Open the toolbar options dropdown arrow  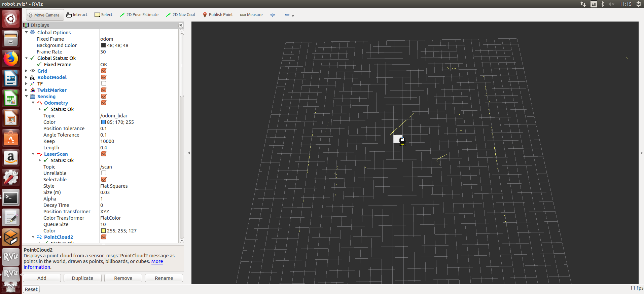point(293,16)
